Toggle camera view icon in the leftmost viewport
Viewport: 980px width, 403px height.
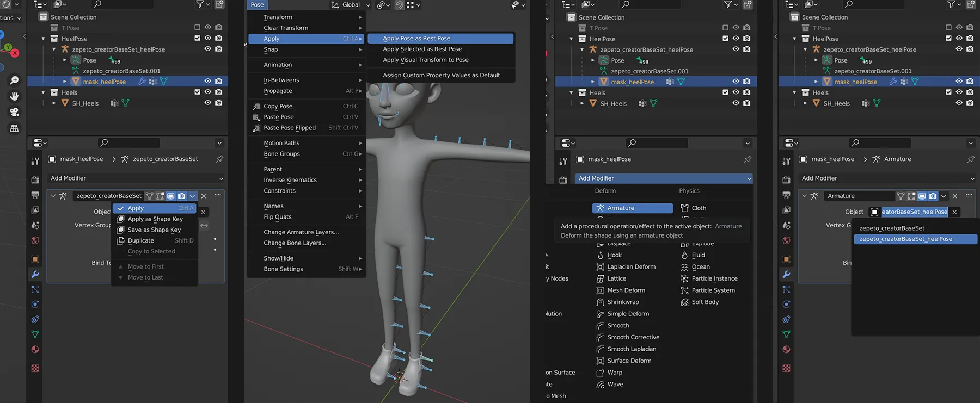(14, 112)
